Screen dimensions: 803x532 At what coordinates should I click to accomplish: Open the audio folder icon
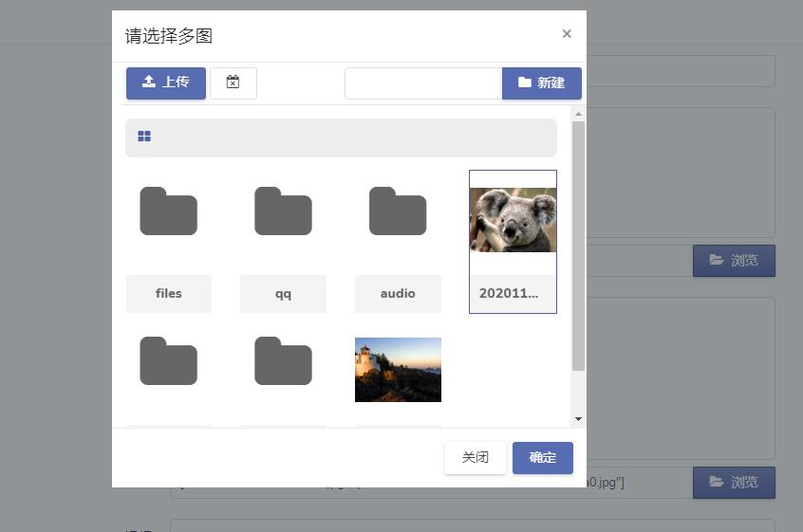coord(398,211)
